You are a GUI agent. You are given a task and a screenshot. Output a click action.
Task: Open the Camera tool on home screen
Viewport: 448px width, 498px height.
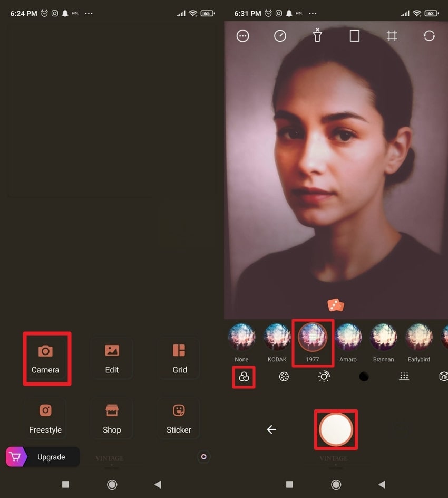(x=45, y=359)
